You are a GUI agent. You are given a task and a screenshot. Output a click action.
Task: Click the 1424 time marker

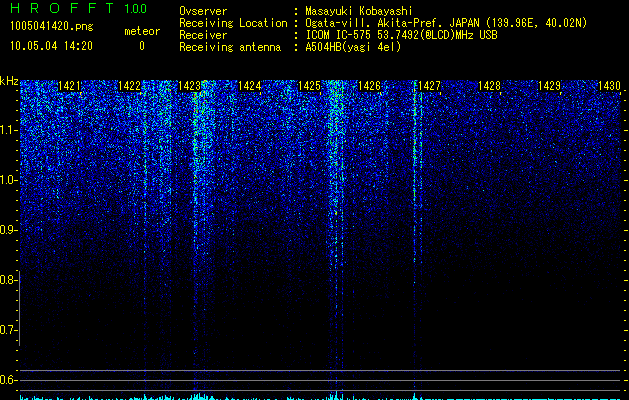pos(250,86)
